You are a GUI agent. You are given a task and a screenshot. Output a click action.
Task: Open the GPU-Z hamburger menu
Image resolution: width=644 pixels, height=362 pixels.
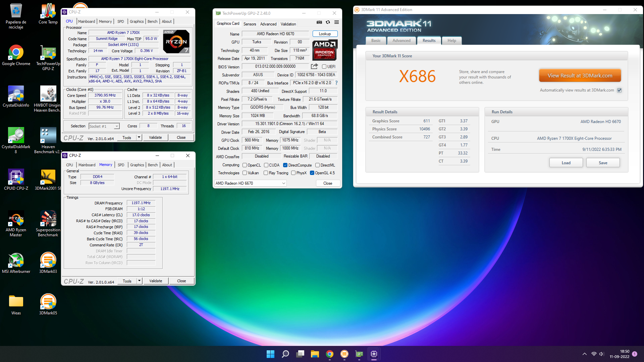(x=336, y=22)
